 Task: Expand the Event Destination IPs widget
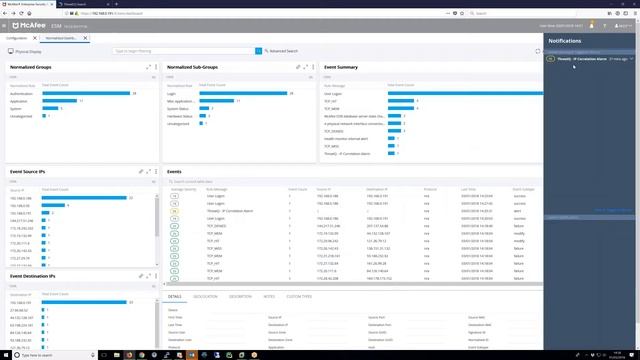149,276
